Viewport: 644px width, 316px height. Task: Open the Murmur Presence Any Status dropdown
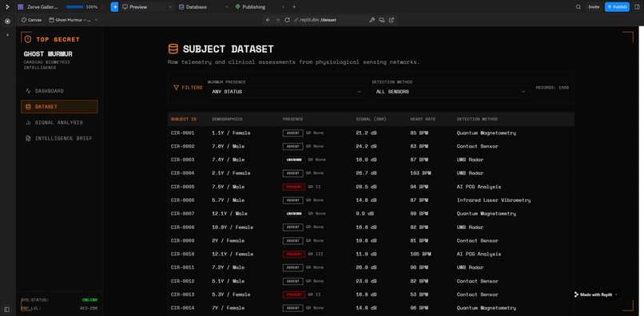(x=286, y=92)
